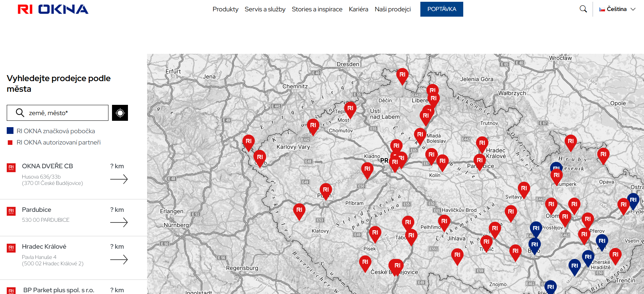Open Hradec Králové dealer title

click(x=44, y=247)
